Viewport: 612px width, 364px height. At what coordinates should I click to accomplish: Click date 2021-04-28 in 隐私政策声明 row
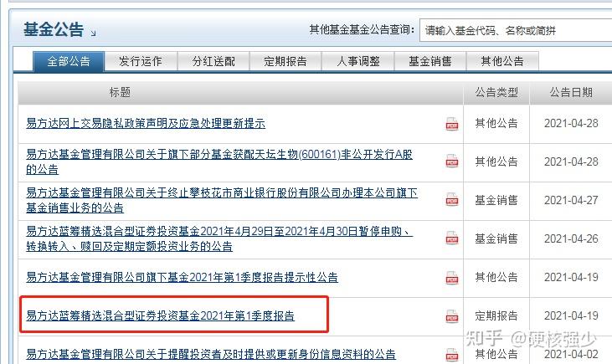[x=571, y=123]
